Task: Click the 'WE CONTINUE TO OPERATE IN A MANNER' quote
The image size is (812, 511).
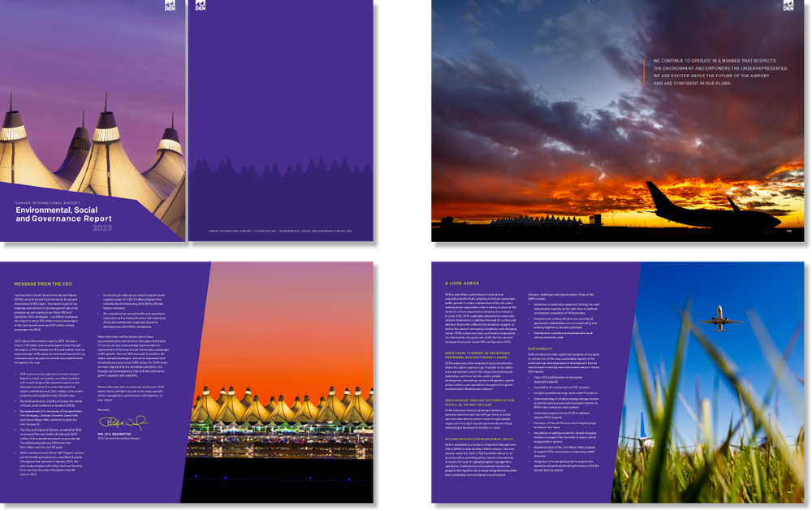Action: (x=720, y=72)
